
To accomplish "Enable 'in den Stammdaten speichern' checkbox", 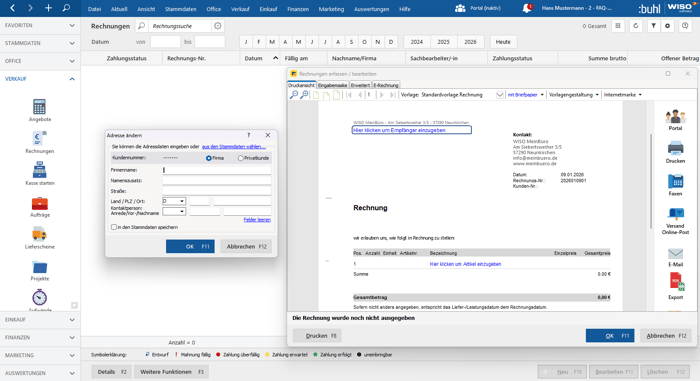I will [114, 227].
